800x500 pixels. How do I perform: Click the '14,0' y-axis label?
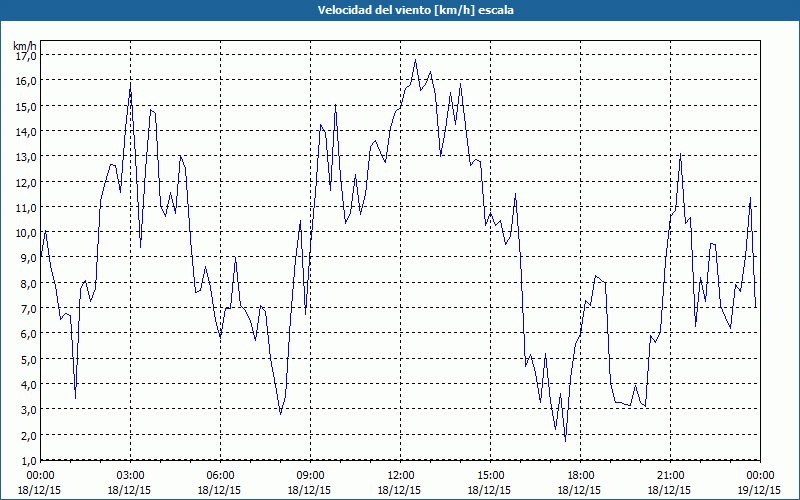(x=26, y=132)
